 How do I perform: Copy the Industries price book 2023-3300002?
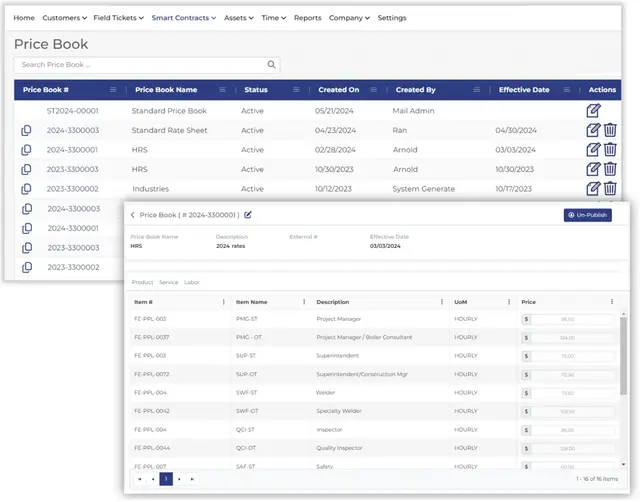[26, 189]
